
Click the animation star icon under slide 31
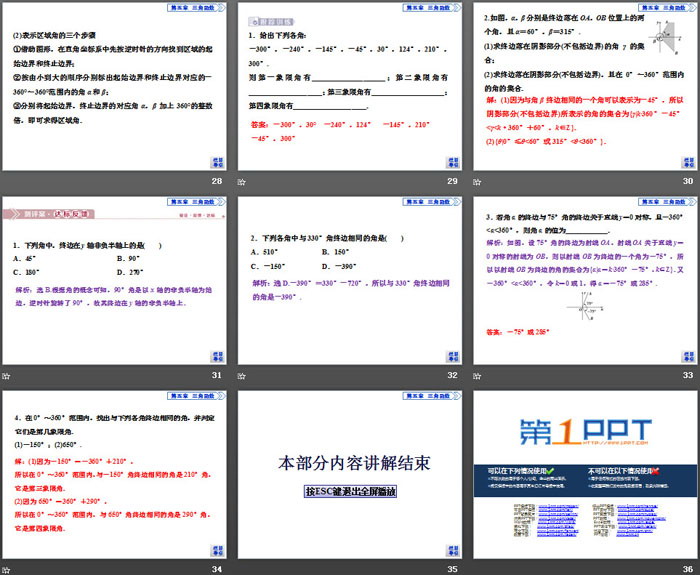click(x=6, y=376)
